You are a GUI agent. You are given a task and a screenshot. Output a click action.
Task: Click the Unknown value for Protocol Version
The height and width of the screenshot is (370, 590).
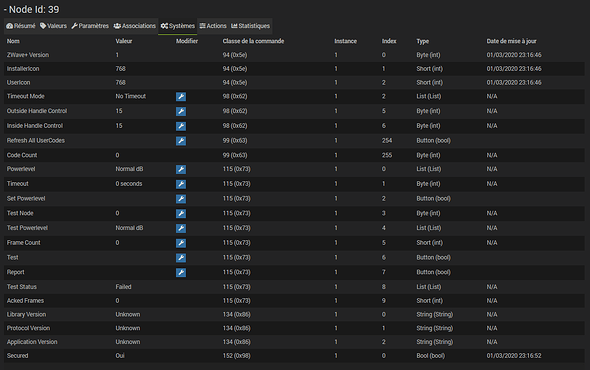click(128, 328)
